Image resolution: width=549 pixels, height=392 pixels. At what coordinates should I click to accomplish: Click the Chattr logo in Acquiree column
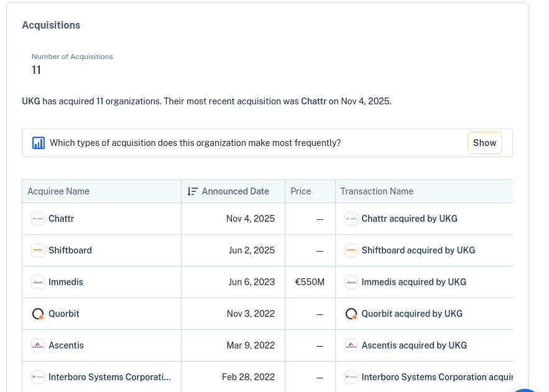point(38,219)
